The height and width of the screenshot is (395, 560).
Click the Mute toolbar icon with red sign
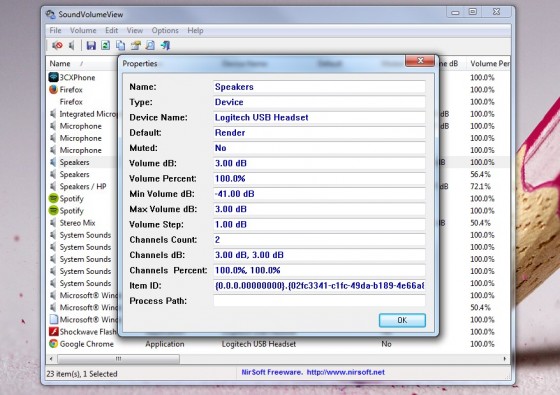57,45
